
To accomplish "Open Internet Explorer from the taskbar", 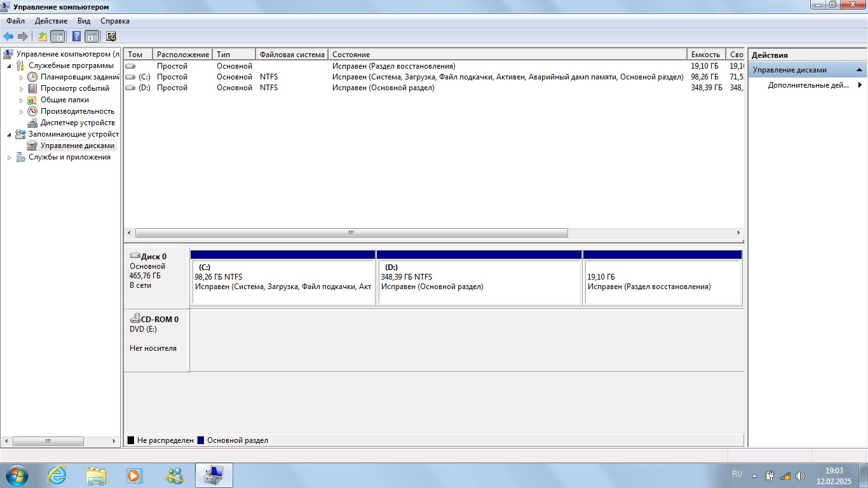I will 57,475.
